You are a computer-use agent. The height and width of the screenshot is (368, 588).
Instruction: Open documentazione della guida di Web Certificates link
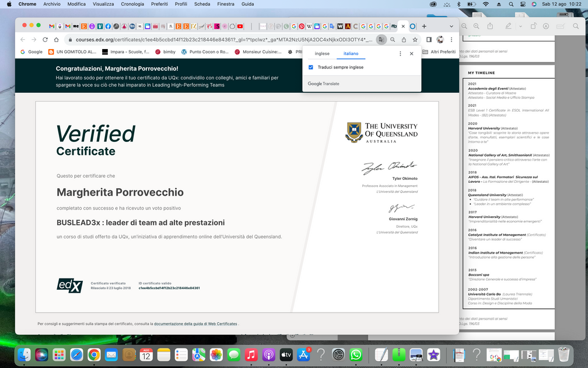coord(195,324)
